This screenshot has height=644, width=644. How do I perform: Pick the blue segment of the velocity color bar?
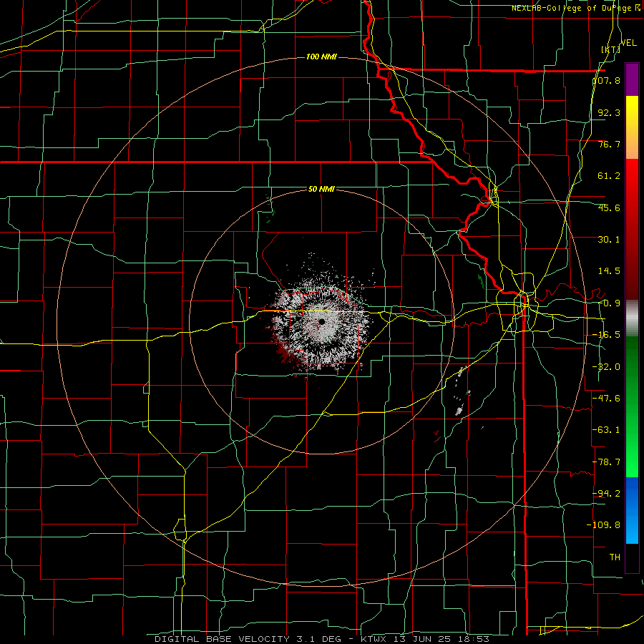click(632, 510)
